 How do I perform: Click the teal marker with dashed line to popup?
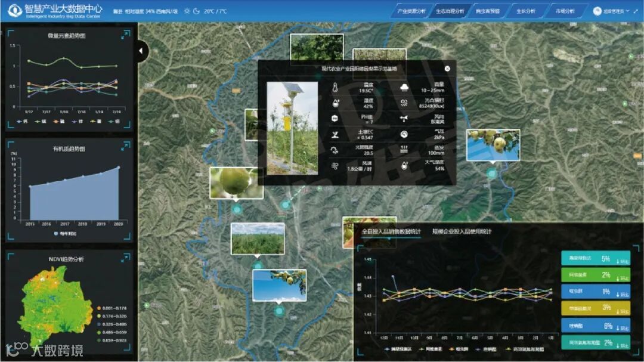pos(286,204)
